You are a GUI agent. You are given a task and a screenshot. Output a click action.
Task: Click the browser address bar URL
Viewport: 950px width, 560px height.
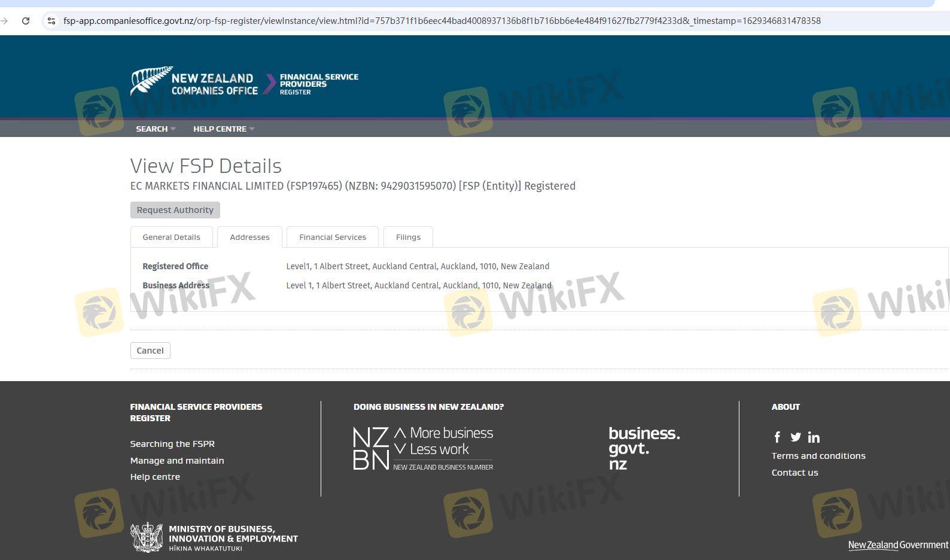[441, 21]
